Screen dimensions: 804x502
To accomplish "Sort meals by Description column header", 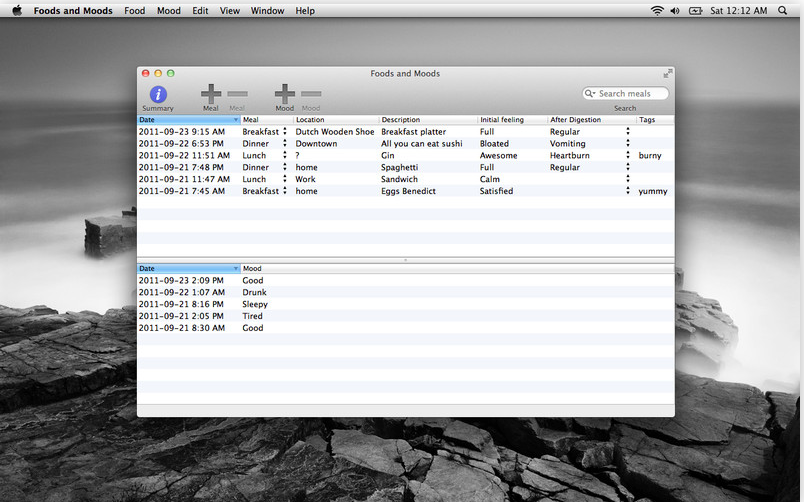I will (428, 119).
